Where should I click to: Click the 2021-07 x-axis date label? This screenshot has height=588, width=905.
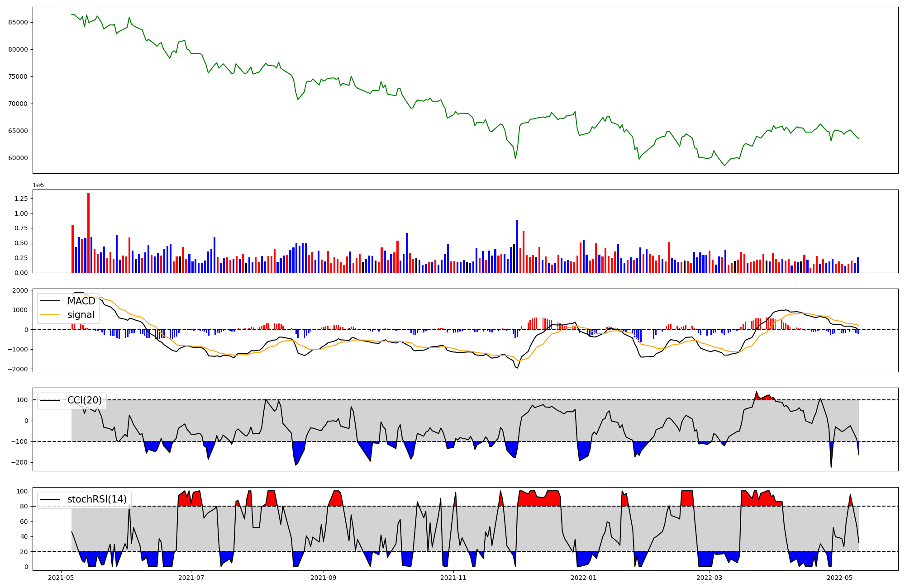tap(191, 578)
